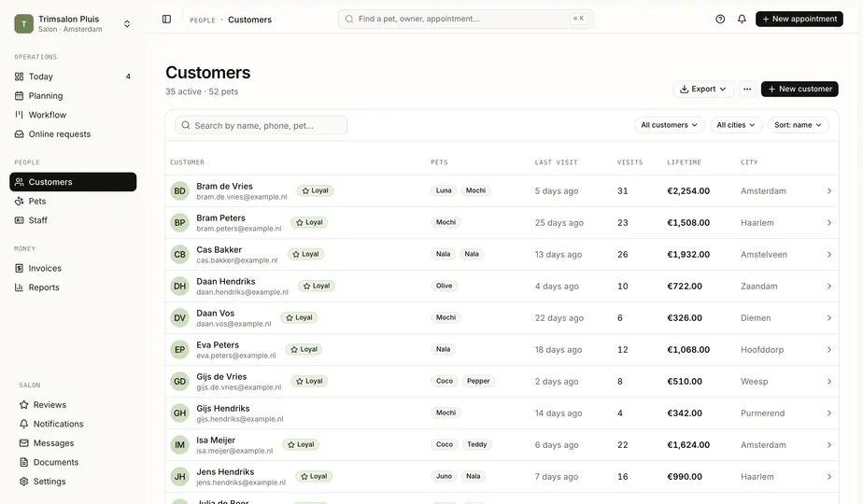Click the more options ellipsis button

(747, 90)
